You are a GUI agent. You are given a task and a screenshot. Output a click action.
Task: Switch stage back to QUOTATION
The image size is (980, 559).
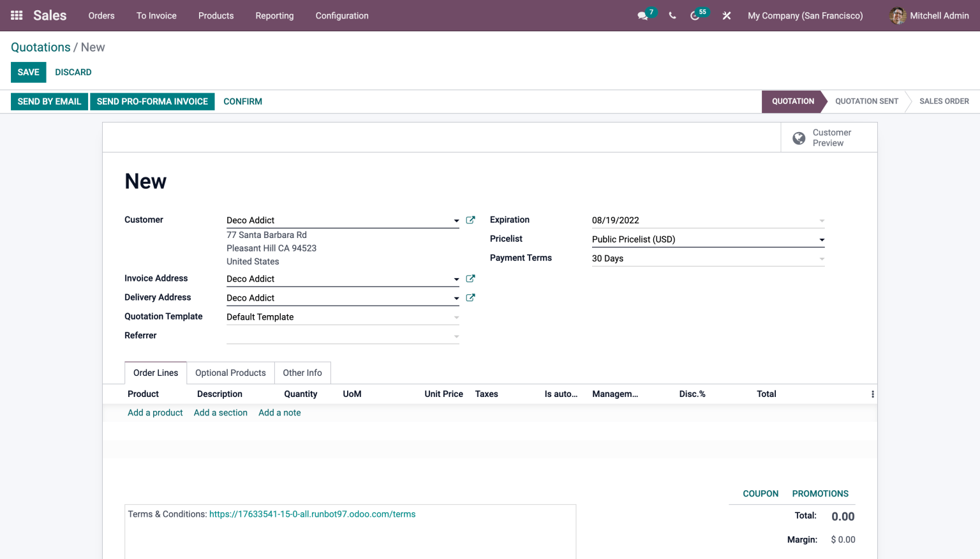(792, 101)
